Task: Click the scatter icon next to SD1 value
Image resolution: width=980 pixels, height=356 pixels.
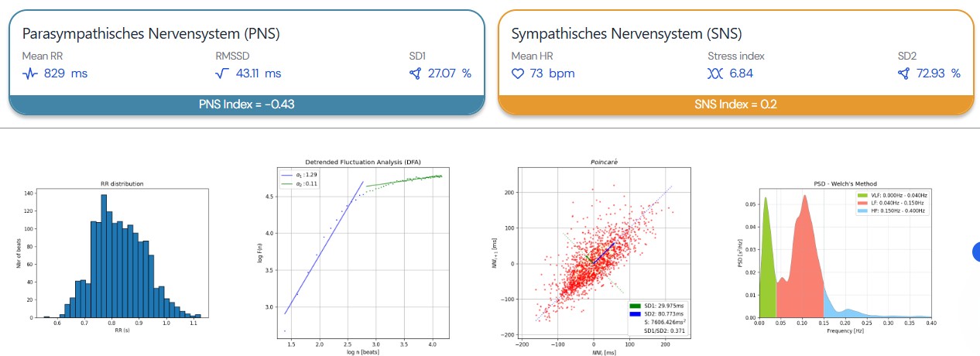Action: (x=416, y=74)
